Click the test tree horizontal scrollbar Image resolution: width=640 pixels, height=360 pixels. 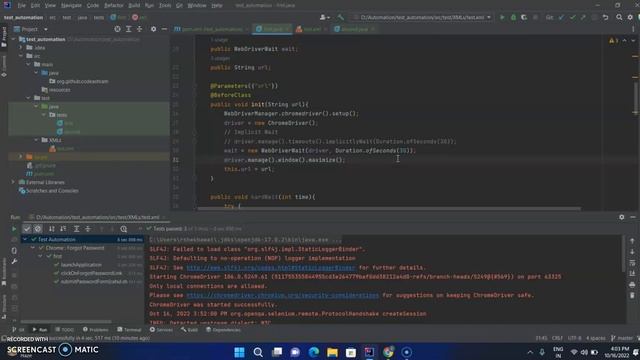(66, 322)
